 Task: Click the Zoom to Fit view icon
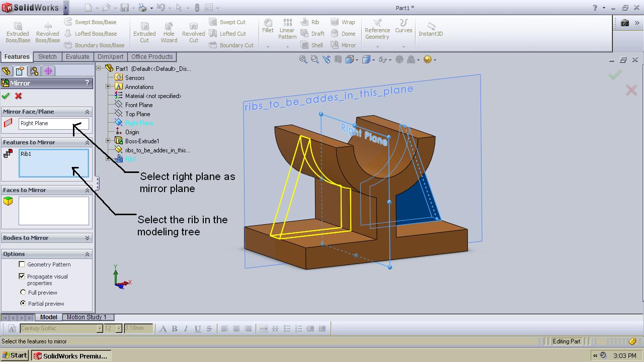click(303, 59)
